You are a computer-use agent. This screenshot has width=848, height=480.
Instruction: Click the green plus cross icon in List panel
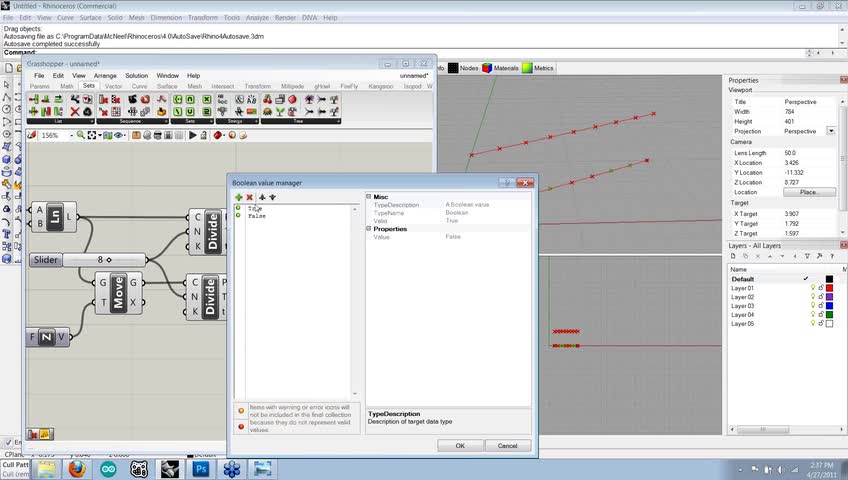33,111
